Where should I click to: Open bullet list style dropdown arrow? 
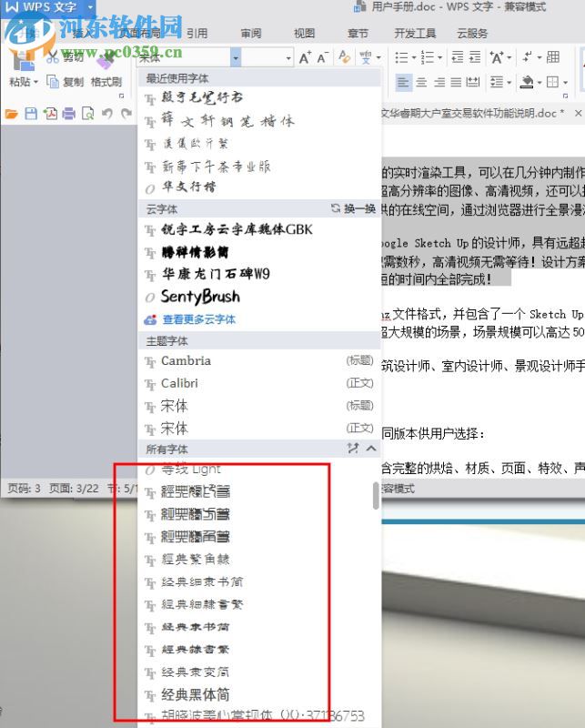413,58
